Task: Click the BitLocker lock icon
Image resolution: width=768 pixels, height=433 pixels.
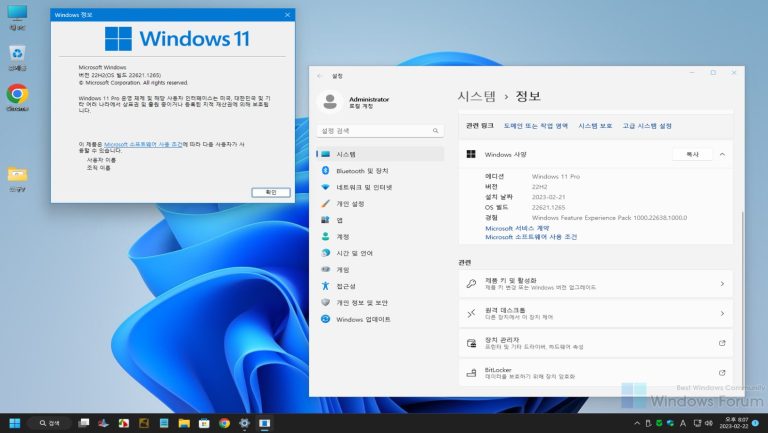Action: [x=471, y=373]
